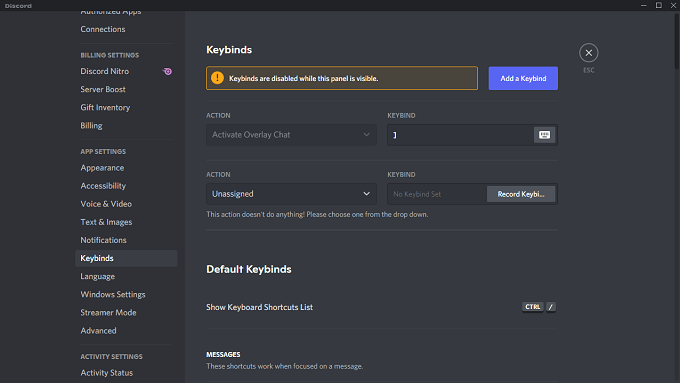Screen dimensions: 680x383
Task: Click the Record Keybind button
Action: pos(521,194)
